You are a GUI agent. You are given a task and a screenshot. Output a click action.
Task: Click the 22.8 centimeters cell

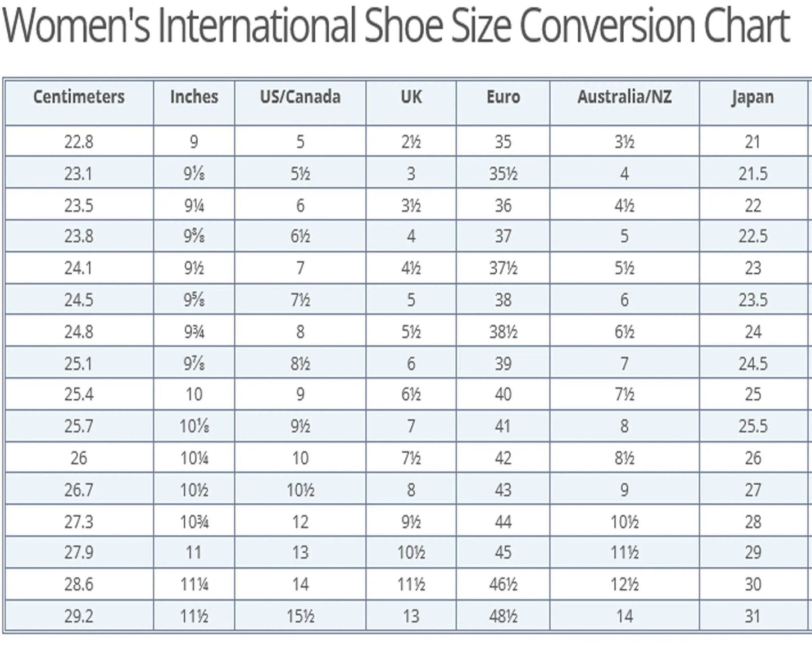coord(79,142)
